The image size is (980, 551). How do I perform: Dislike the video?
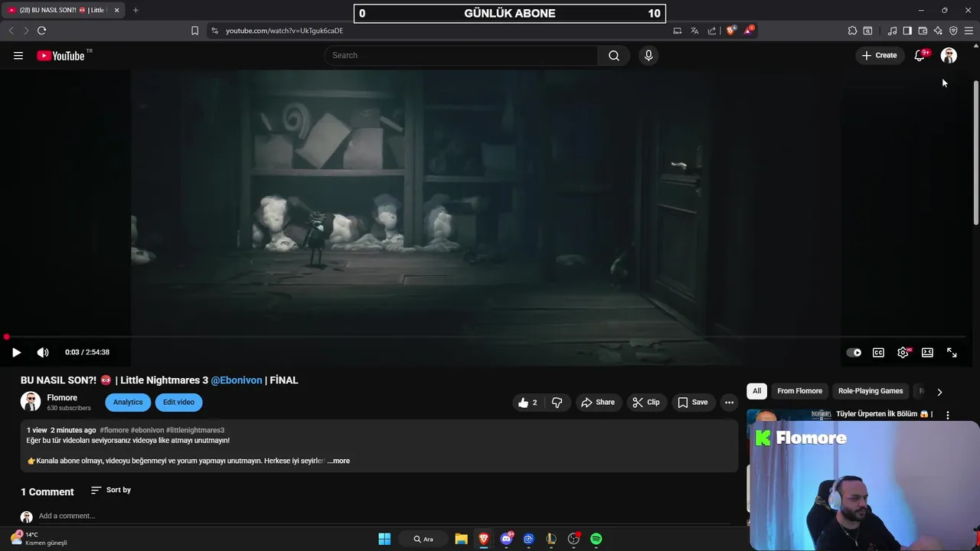pyautogui.click(x=557, y=403)
